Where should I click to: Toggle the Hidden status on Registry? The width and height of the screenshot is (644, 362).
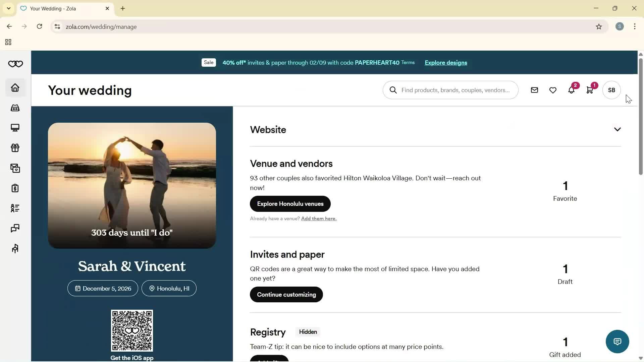(308, 332)
